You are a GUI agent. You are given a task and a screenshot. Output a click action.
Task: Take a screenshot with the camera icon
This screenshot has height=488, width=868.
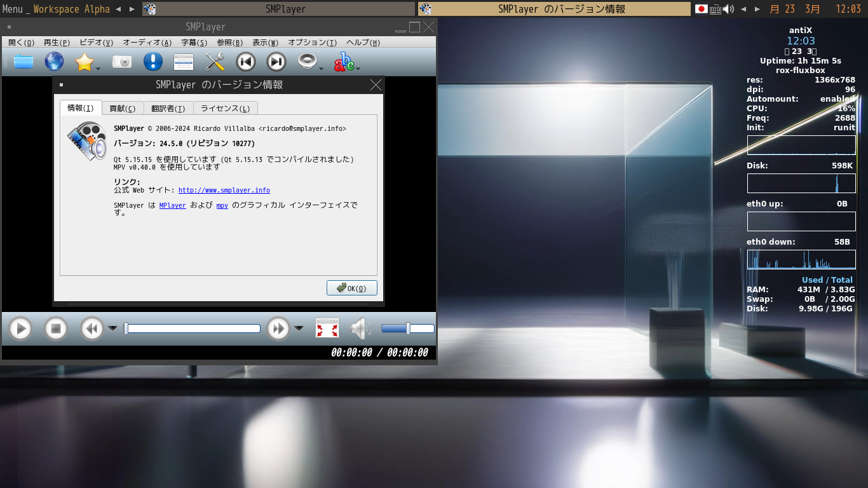tap(122, 62)
